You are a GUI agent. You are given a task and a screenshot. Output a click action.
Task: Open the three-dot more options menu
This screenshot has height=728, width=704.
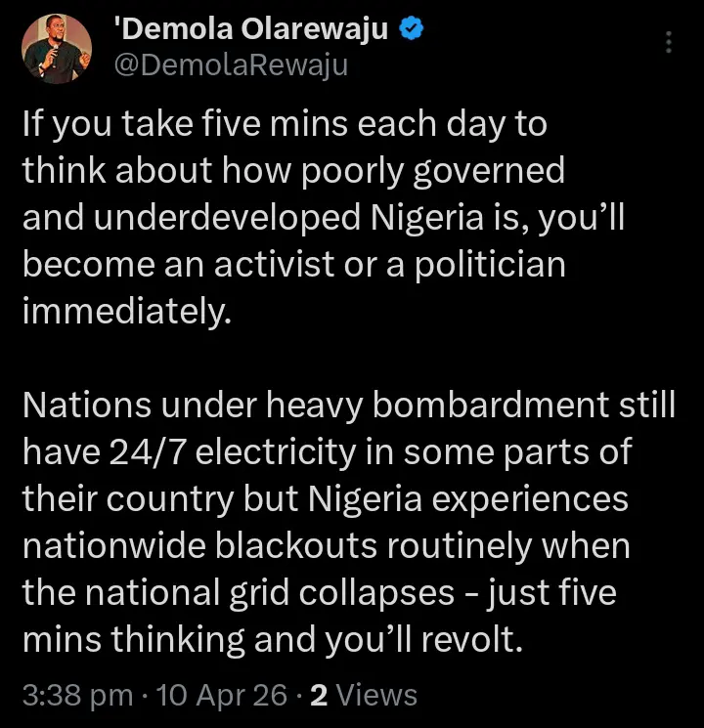tap(669, 42)
